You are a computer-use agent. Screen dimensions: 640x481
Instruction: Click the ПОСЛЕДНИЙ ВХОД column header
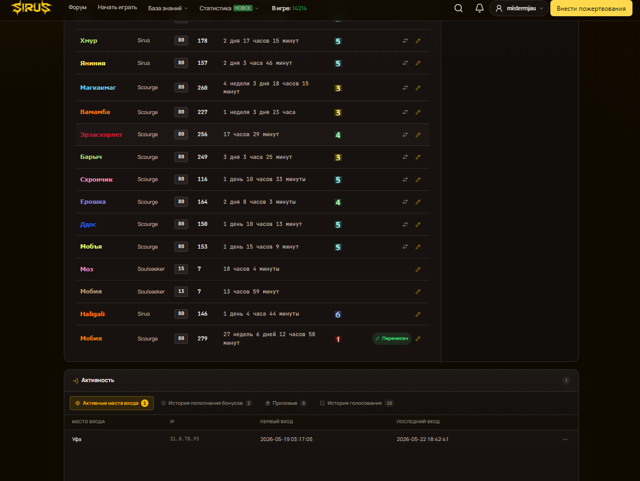[x=418, y=421]
